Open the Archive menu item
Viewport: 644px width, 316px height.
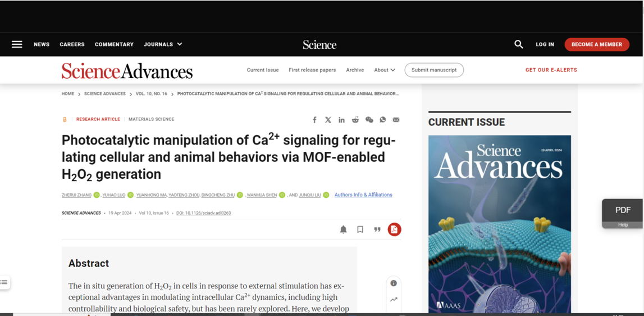pyautogui.click(x=355, y=70)
